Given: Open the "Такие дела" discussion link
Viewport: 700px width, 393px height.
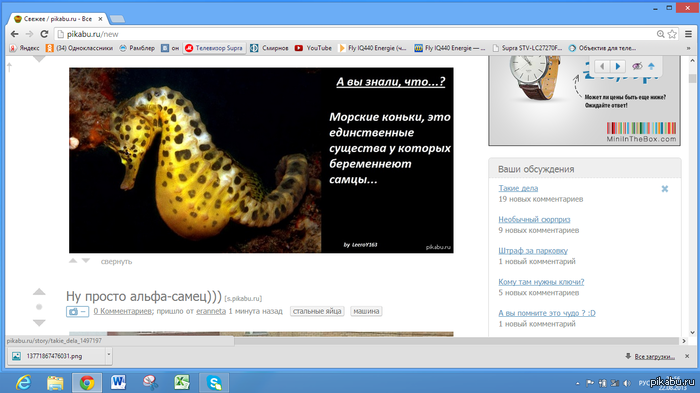Looking at the screenshot, I should click(518, 188).
